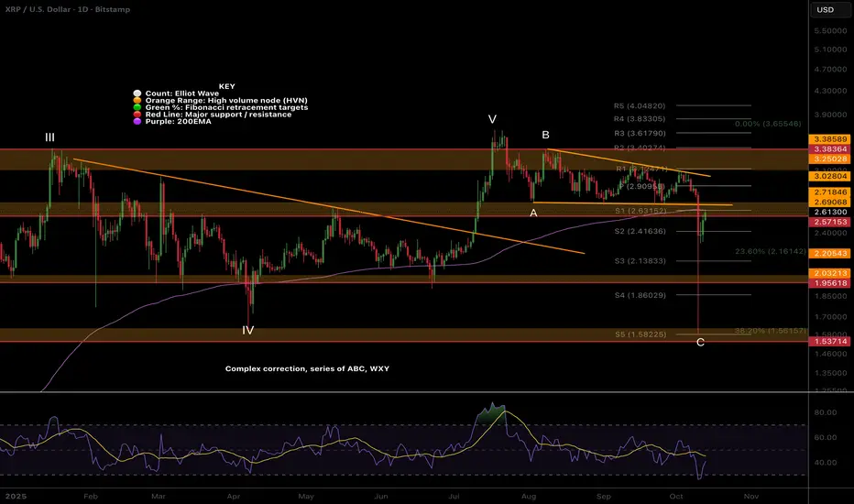Click pivot label S2 (2.41636)
The height and width of the screenshot is (504, 854).
(640, 231)
